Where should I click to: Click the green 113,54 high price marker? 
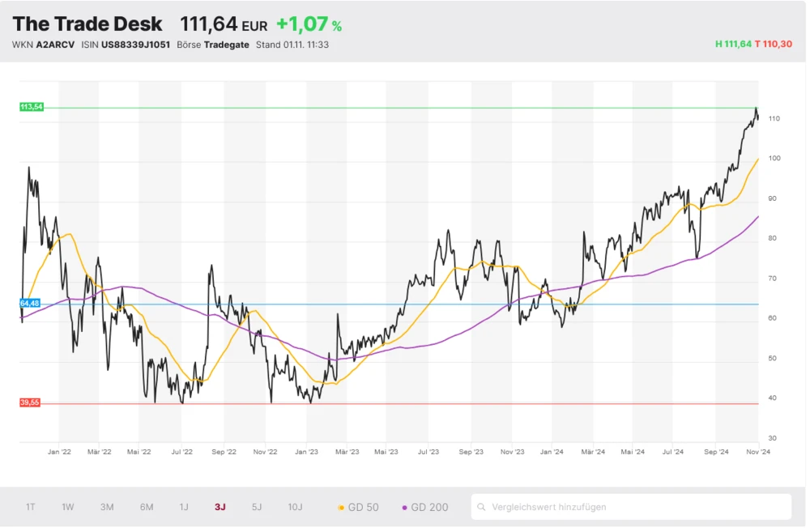coord(32,107)
